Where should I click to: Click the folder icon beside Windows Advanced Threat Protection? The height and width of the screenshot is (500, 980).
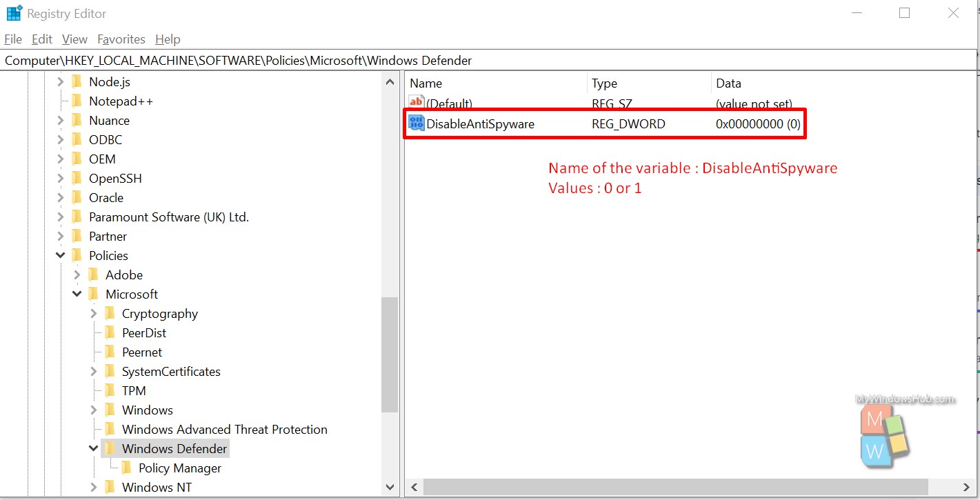pos(110,429)
